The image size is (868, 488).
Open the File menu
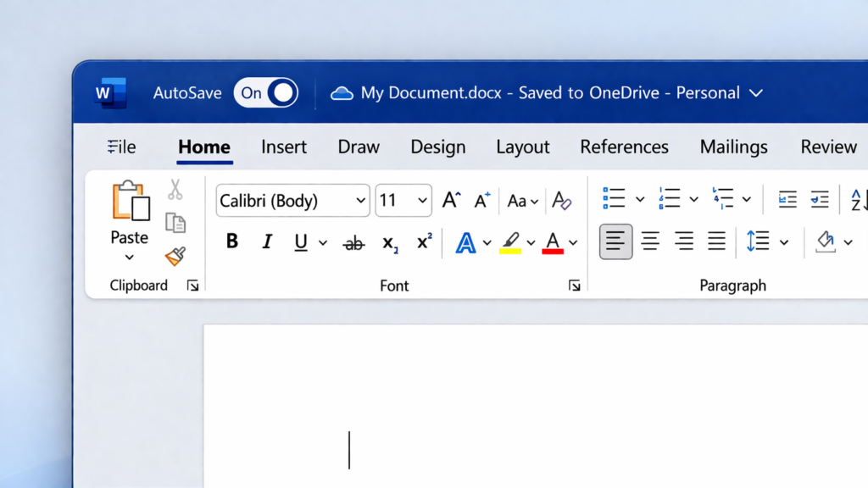pos(121,147)
